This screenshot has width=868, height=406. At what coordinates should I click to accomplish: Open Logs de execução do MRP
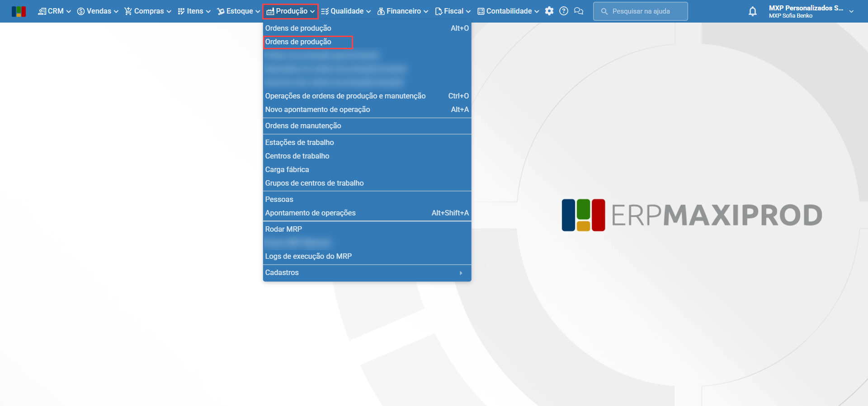(367, 257)
